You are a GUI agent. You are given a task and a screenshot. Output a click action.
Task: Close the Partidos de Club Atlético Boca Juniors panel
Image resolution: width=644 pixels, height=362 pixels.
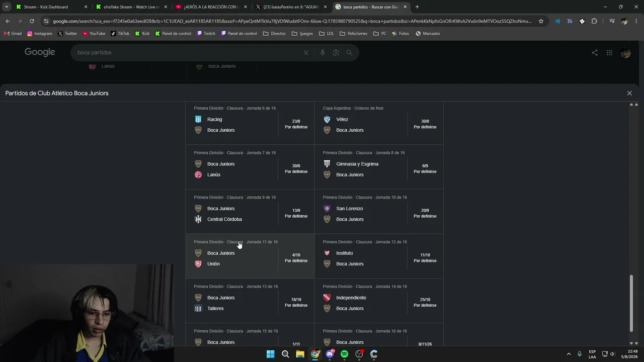point(629,93)
